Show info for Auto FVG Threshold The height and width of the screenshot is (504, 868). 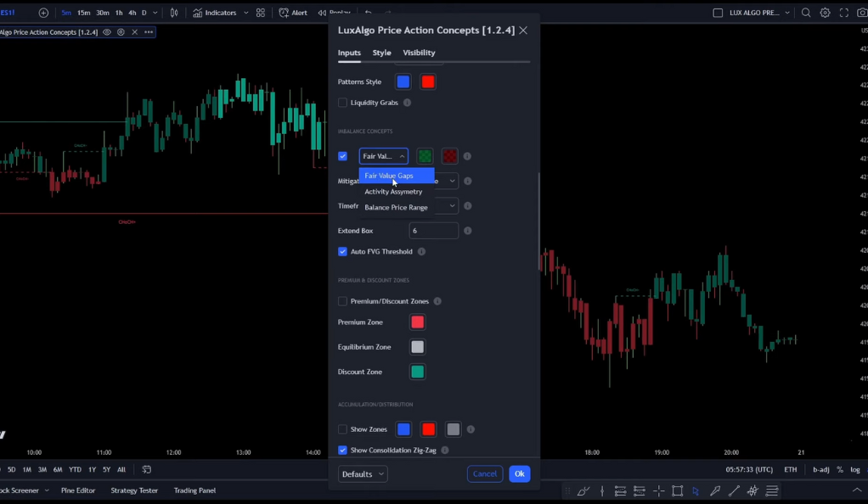(421, 252)
